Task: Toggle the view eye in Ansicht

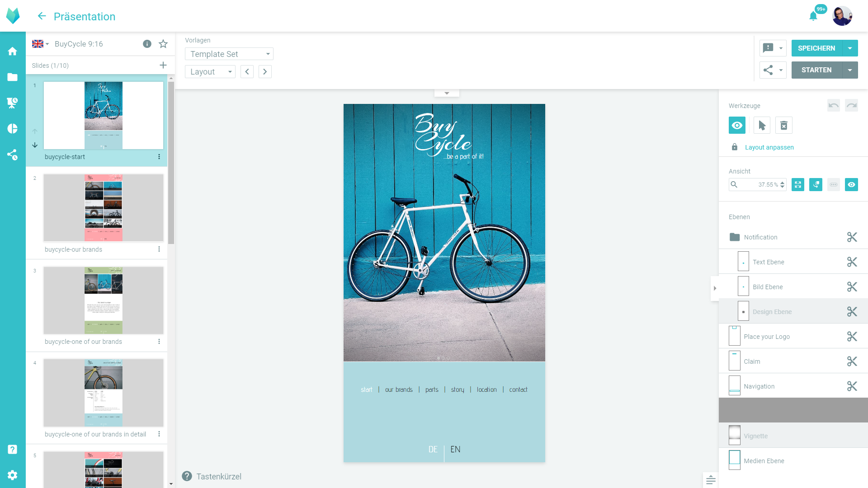Action: pos(852,184)
